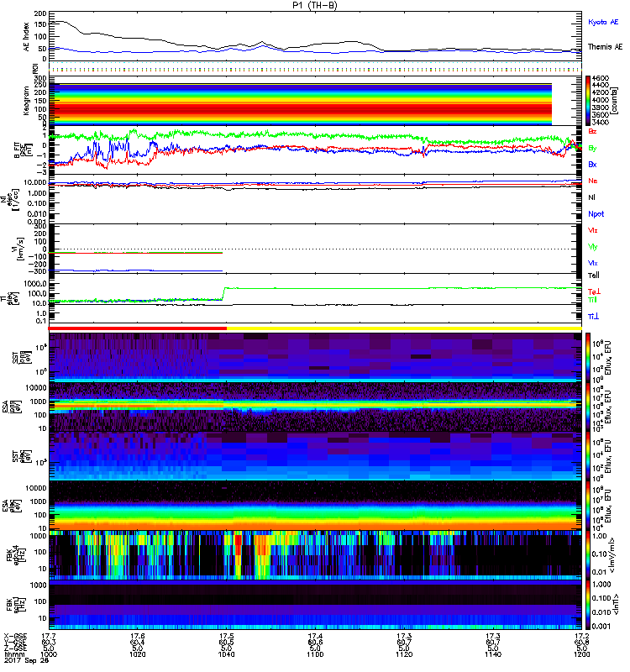The image size is (630, 672).
Task: Click the Ne density legend label
Action: (x=593, y=181)
